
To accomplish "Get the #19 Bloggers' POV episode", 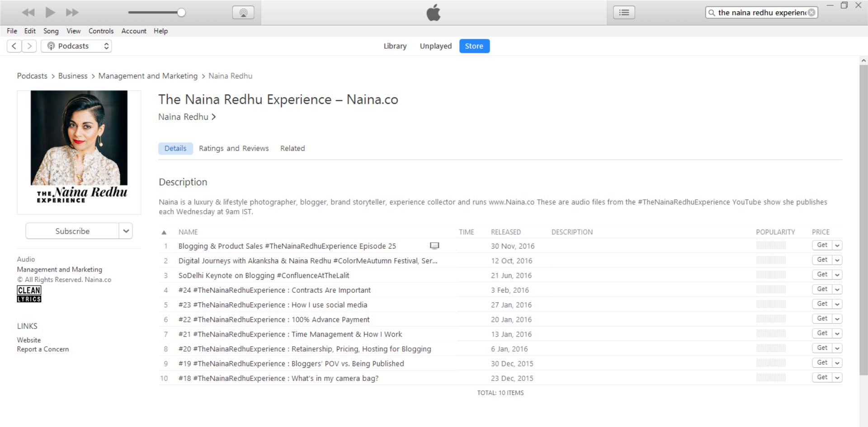I will click(822, 362).
